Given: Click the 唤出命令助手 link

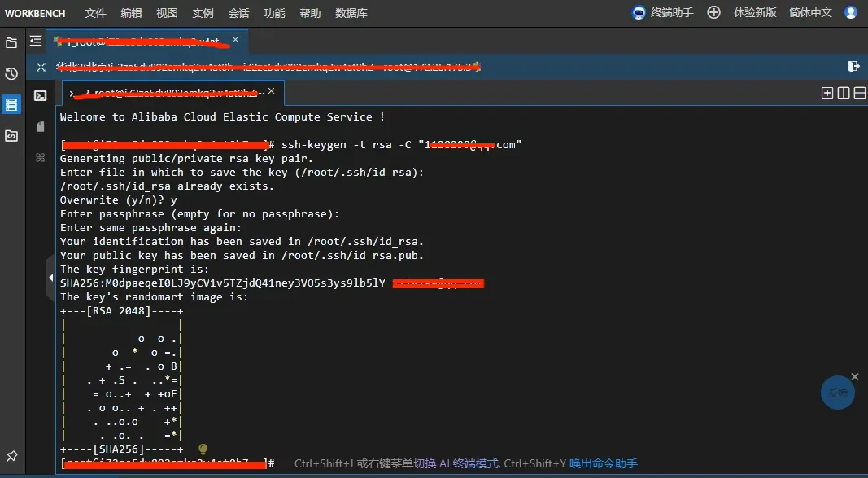Looking at the screenshot, I should point(603,463).
